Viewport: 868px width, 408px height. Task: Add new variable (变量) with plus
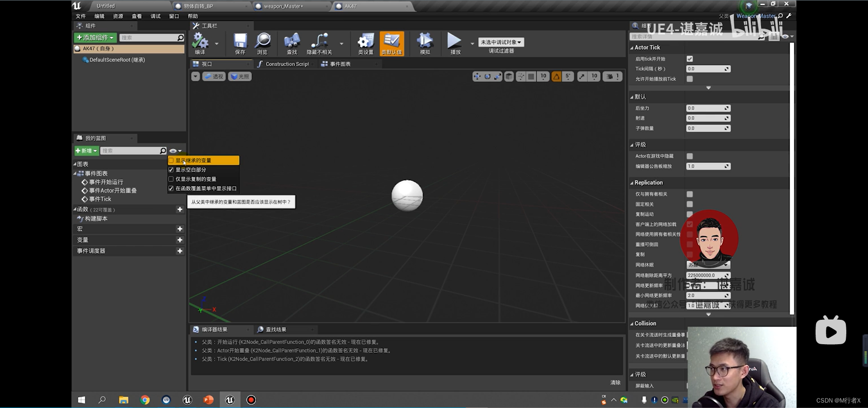coord(180,240)
